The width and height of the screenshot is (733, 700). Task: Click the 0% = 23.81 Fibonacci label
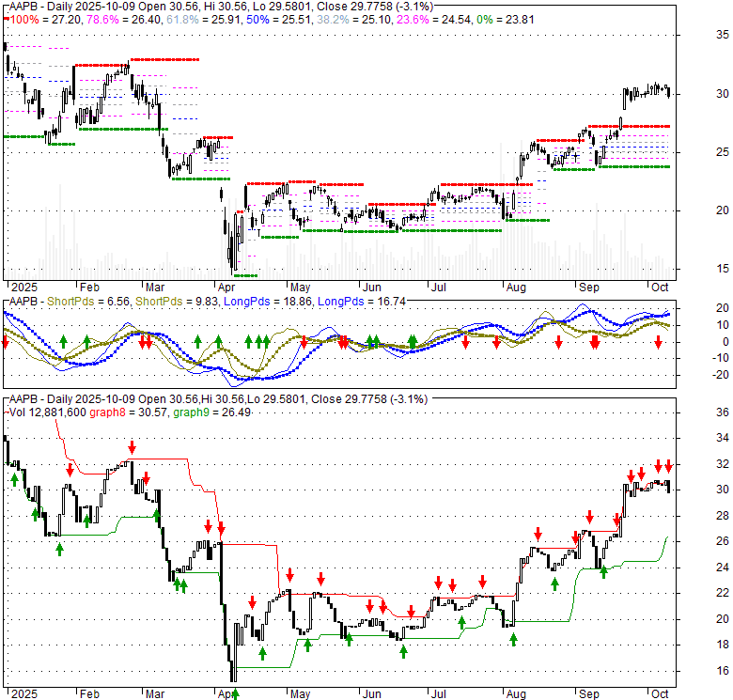pyautogui.click(x=505, y=20)
